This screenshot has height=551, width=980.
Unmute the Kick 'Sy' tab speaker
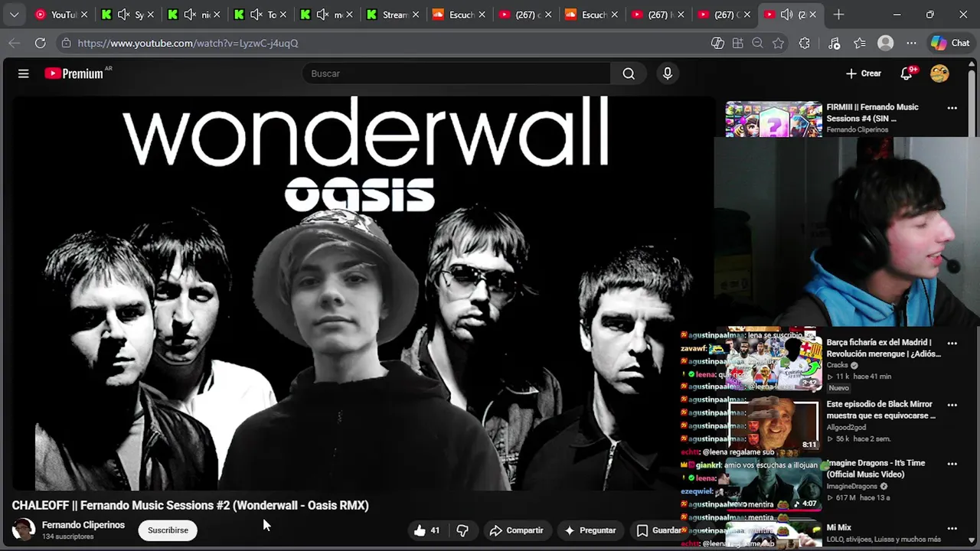point(123,15)
